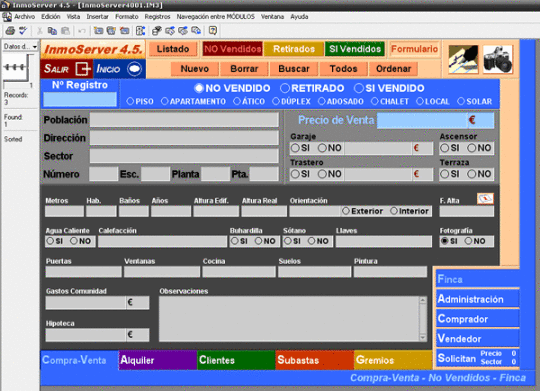Image resolution: width=540 pixels, height=391 pixels.
Task: Click the copy icon in toolbar
Action: pyautogui.click(x=52, y=31)
